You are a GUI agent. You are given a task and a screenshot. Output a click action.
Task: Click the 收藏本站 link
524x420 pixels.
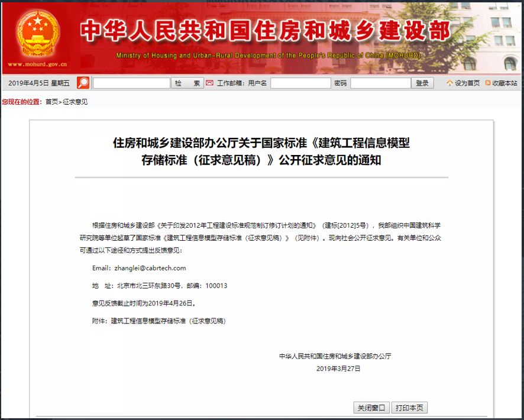[x=504, y=83]
